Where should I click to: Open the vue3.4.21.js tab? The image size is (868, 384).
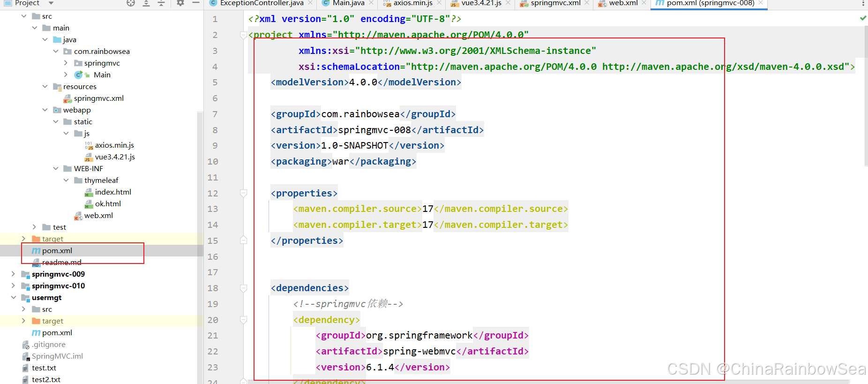click(x=481, y=3)
